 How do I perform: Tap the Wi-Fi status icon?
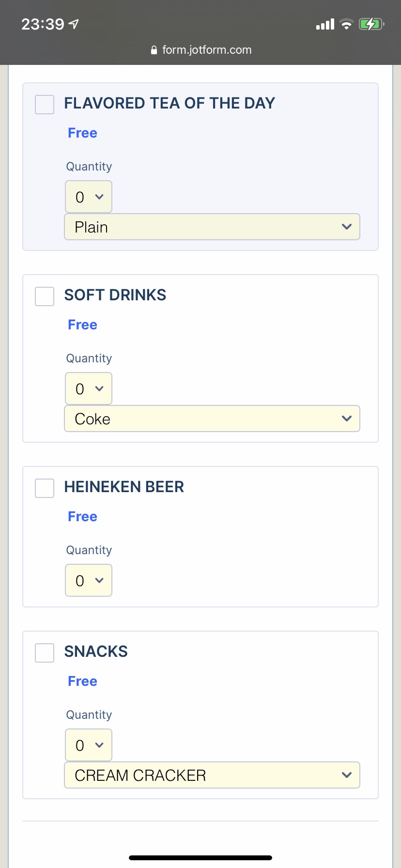(x=346, y=24)
